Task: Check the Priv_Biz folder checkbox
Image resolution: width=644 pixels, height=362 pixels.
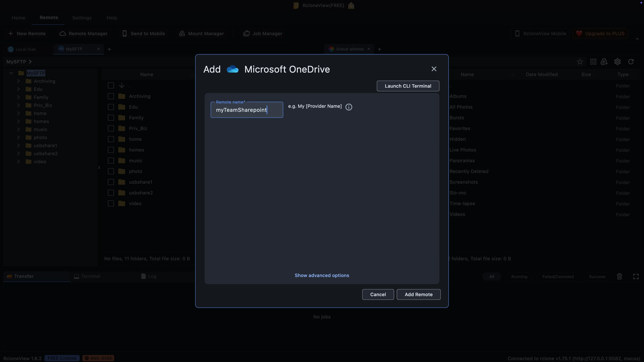Action: (x=111, y=128)
